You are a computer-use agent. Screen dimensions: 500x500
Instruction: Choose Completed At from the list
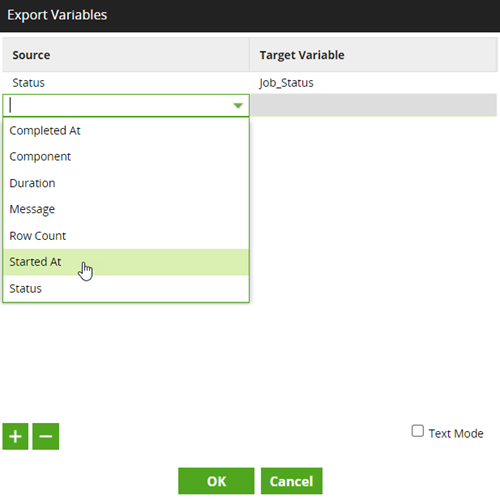[x=126, y=131]
